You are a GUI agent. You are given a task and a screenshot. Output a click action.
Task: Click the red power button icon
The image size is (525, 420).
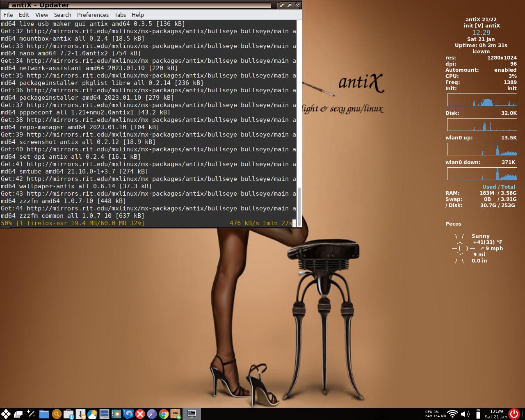(x=514, y=414)
